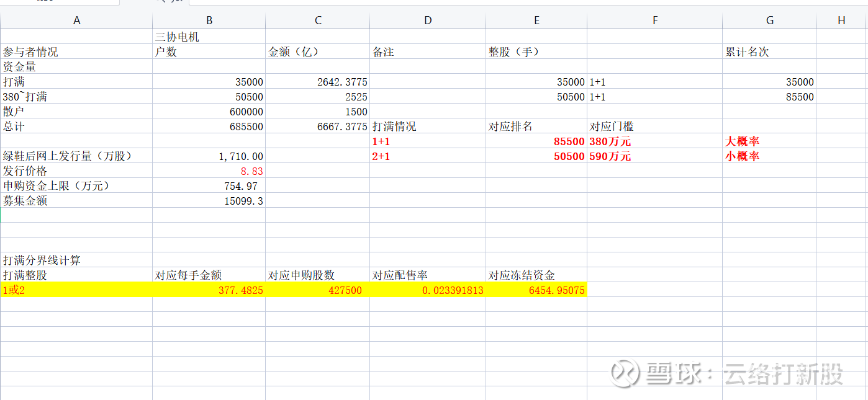The height and width of the screenshot is (400, 868).
Task: Click the red '2+1' cell
Action: (x=427, y=156)
